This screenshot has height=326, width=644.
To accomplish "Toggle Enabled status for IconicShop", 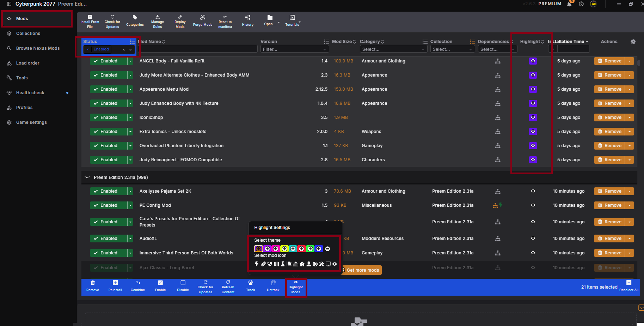I will [109, 117].
